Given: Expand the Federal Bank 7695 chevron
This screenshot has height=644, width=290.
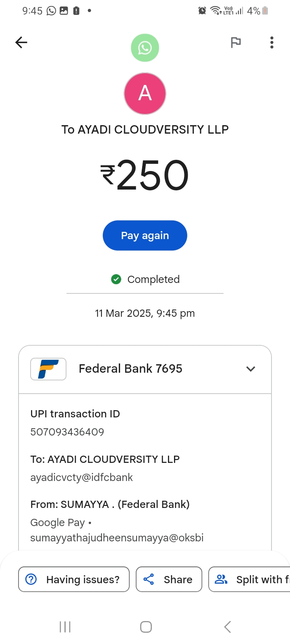Looking at the screenshot, I should coord(251,369).
